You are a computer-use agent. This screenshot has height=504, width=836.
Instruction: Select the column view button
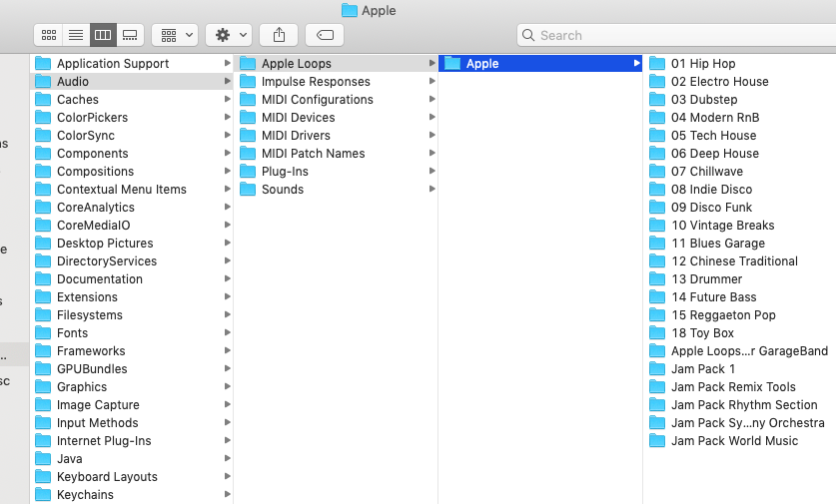pos(103,35)
